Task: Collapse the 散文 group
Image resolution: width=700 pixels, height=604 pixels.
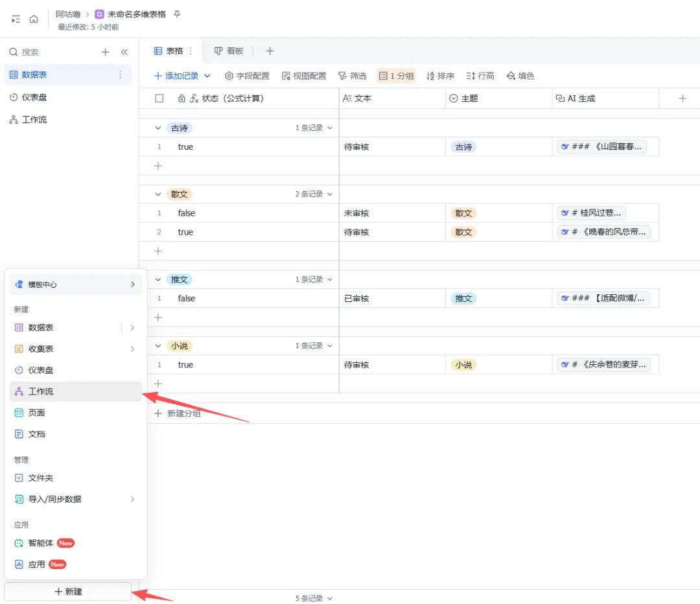Action: 157,194
